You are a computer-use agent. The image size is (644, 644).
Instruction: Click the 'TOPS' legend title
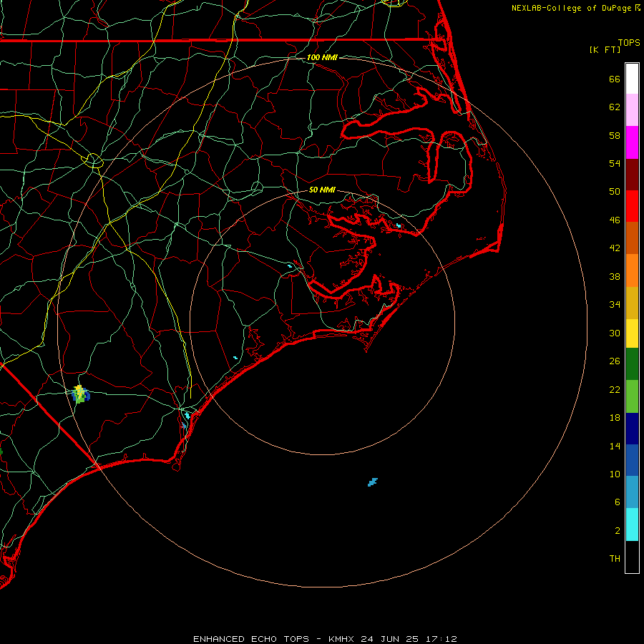tap(629, 42)
